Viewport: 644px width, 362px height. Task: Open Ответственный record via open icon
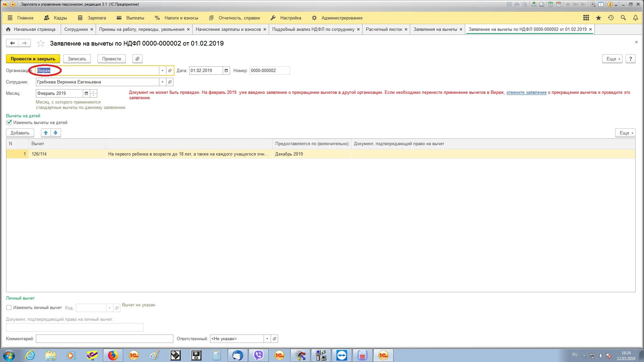pyautogui.click(x=274, y=339)
